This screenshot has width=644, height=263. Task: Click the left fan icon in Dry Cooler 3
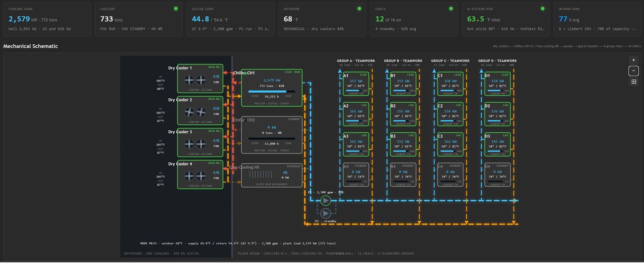(189, 144)
